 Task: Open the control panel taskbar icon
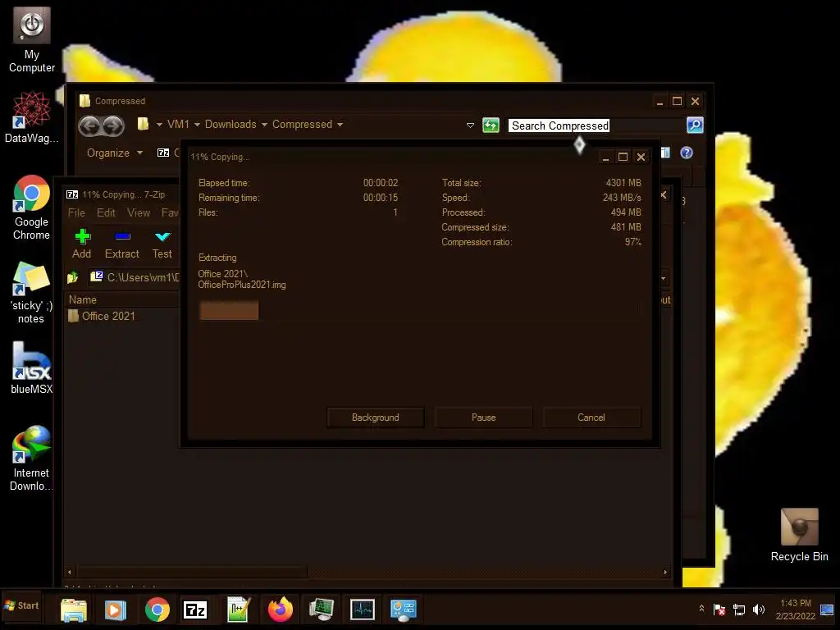point(404,609)
